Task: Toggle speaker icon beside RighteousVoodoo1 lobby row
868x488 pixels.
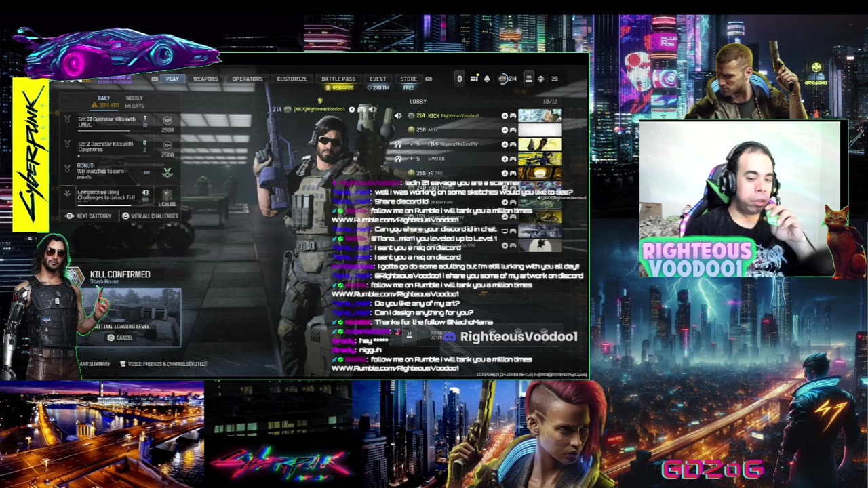Action: coord(398,116)
